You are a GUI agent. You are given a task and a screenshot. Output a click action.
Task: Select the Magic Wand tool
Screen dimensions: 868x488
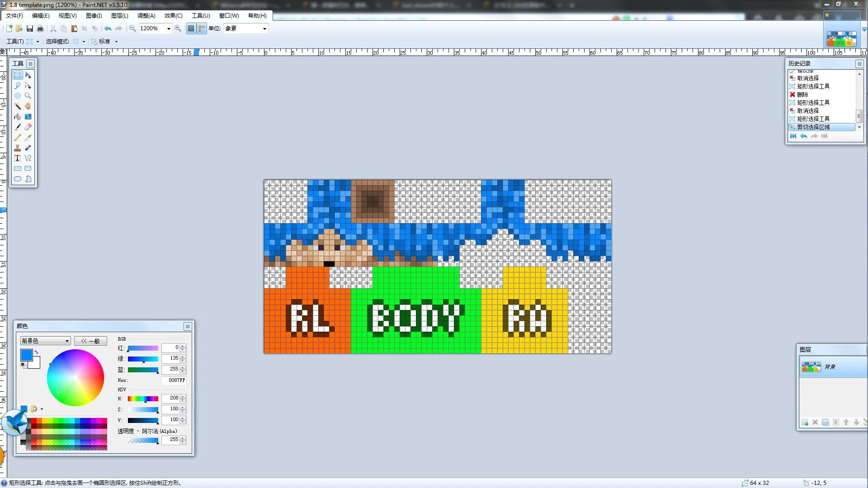pyautogui.click(x=18, y=106)
